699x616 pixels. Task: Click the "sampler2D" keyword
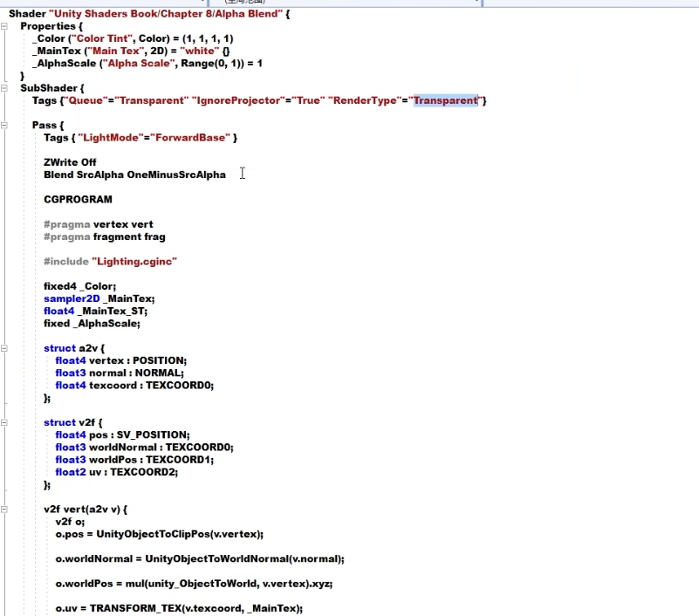point(72,298)
